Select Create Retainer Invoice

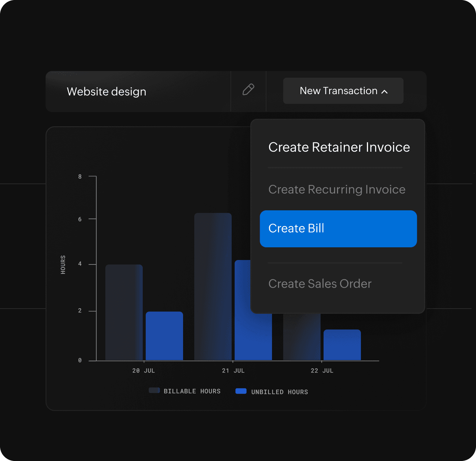pos(339,147)
